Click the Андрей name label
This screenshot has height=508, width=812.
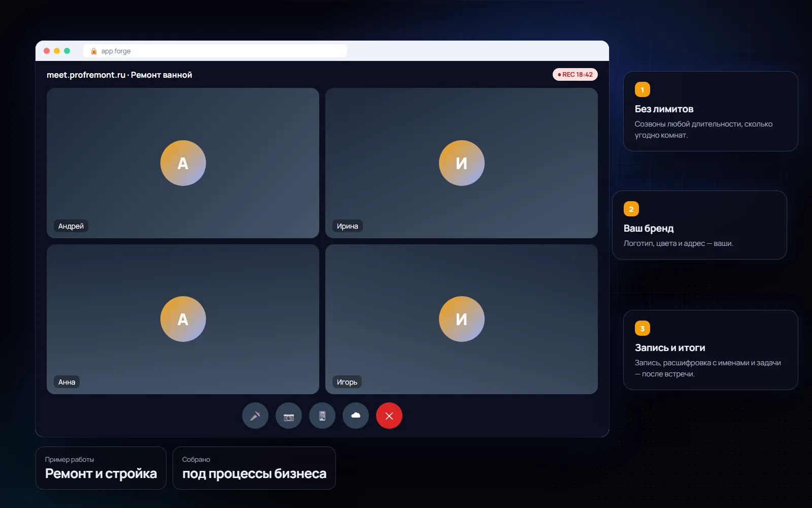coord(71,226)
